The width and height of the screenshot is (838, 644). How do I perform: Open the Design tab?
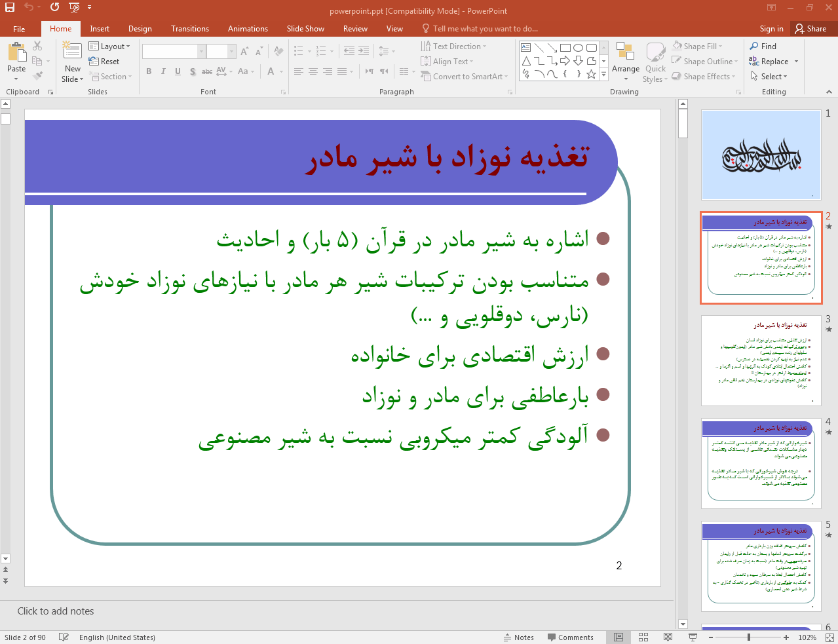(140, 29)
